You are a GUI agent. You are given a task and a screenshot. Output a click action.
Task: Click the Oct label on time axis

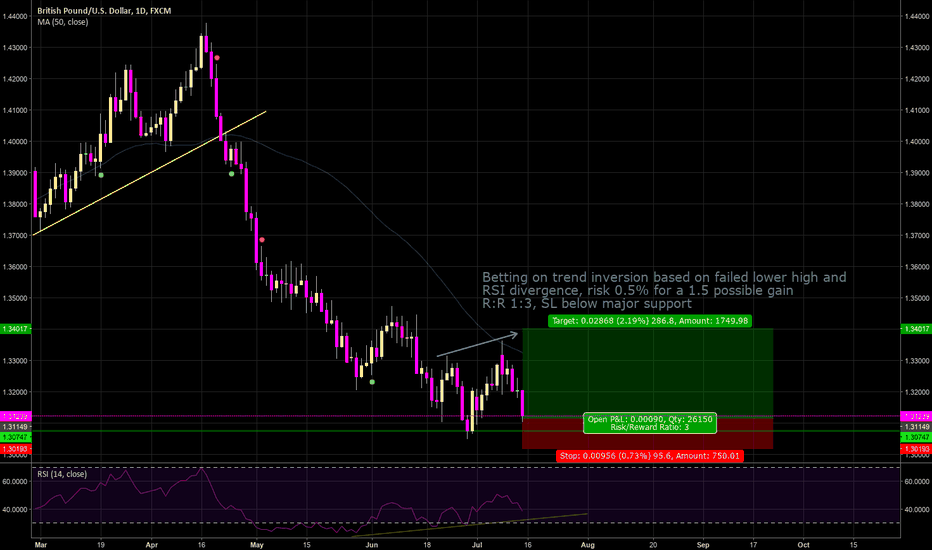tap(803, 544)
